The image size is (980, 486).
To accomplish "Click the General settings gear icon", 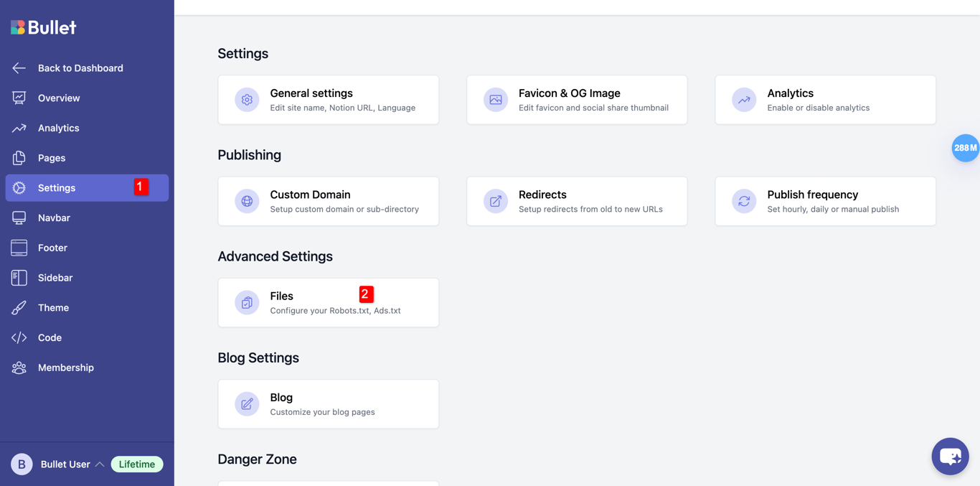I will [x=247, y=100].
